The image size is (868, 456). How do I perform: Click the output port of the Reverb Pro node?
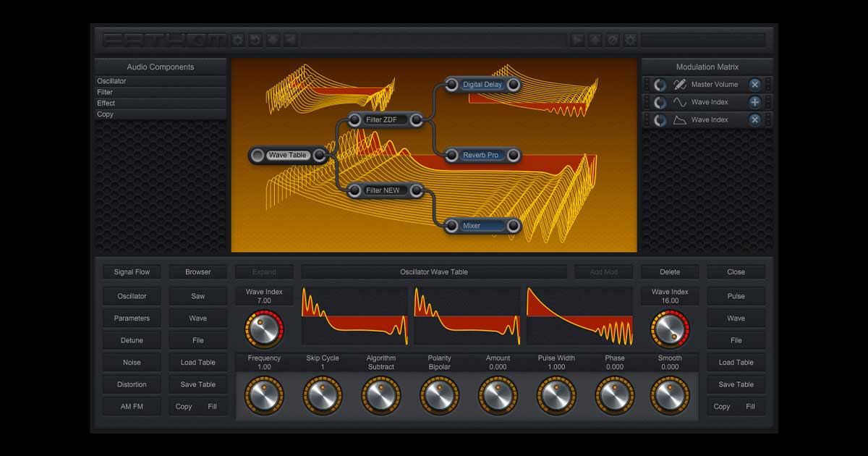(x=514, y=155)
